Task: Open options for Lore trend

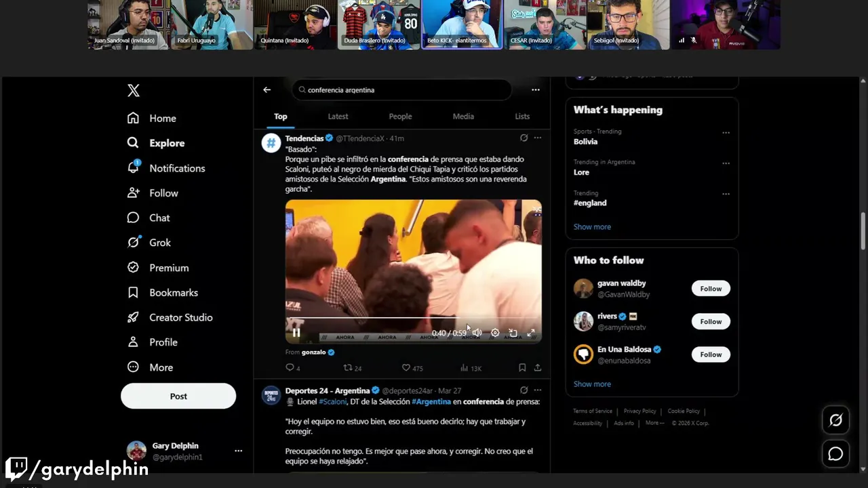Action: (726, 163)
